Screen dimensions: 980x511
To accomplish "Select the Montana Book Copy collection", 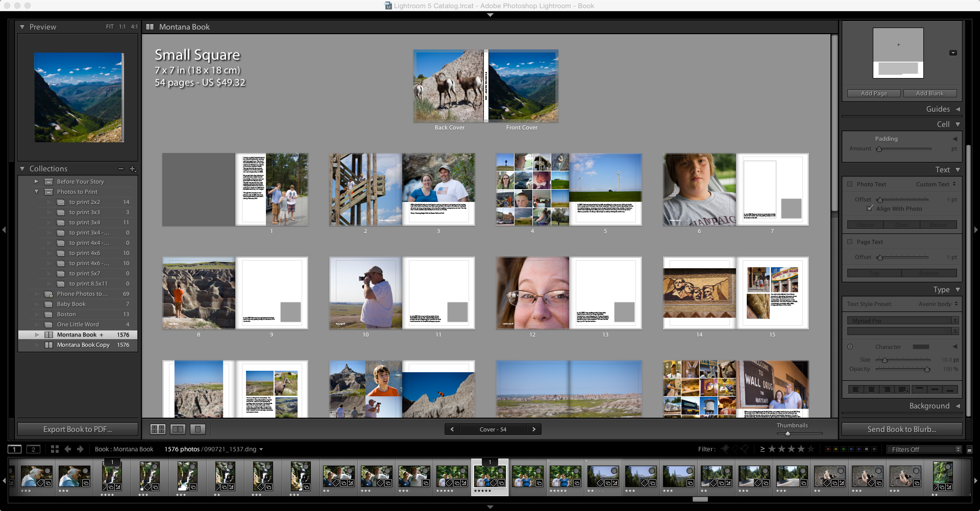I will tap(83, 345).
